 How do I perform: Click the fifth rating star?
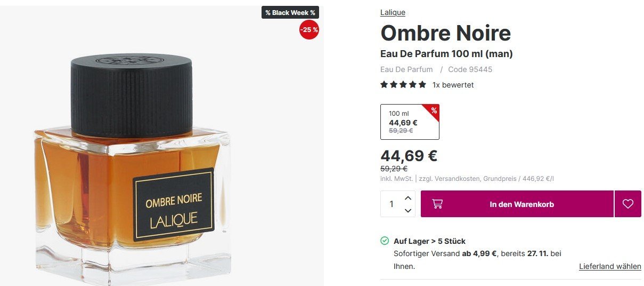coord(422,84)
